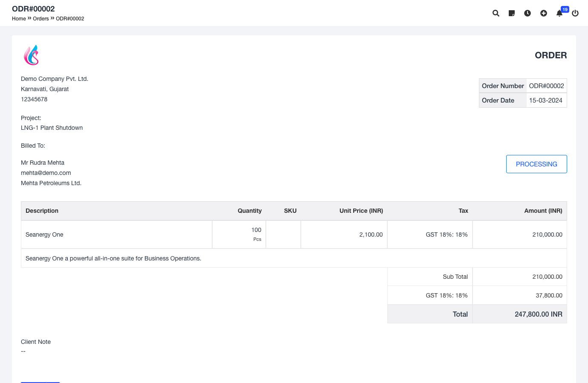
Task: Go to Home in breadcrumb
Action: (x=19, y=19)
